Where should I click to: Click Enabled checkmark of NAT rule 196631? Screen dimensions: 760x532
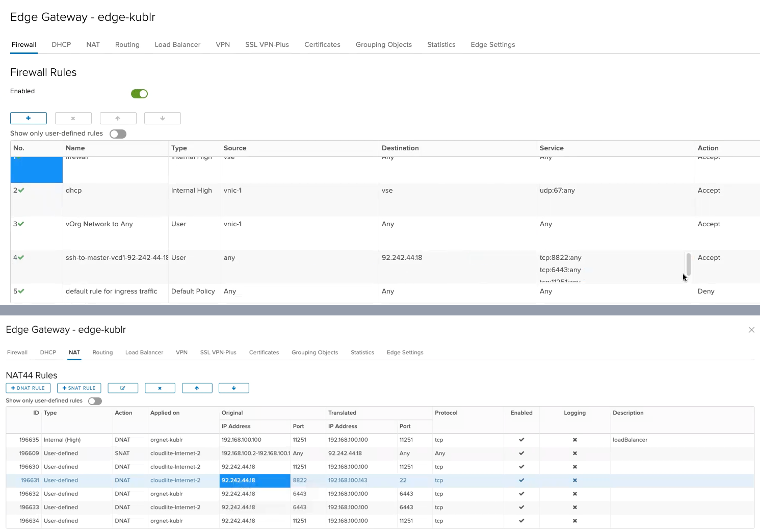[521, 481]
